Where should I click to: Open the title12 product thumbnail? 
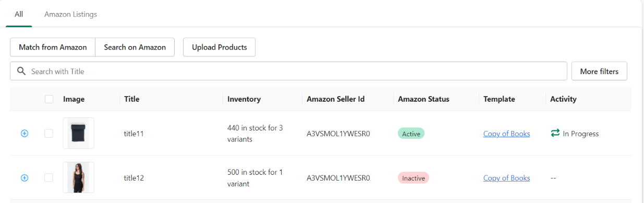coord(79,177)
